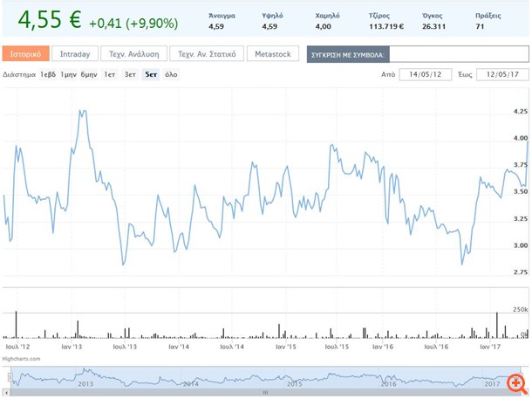Click the Πράξεις value 71
The width and height of the screenshot is (532, 399).
click(480, 26)
